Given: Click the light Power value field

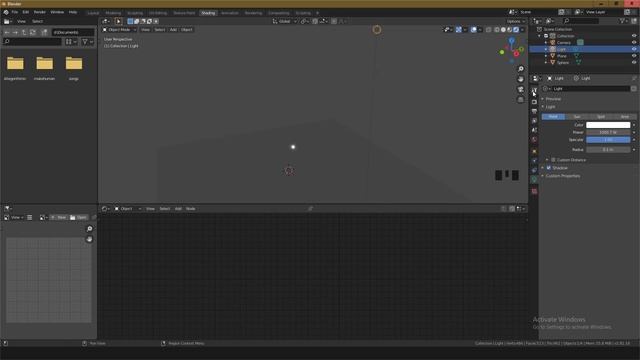Looking at the screenshot, I should [x=608, y=132].
